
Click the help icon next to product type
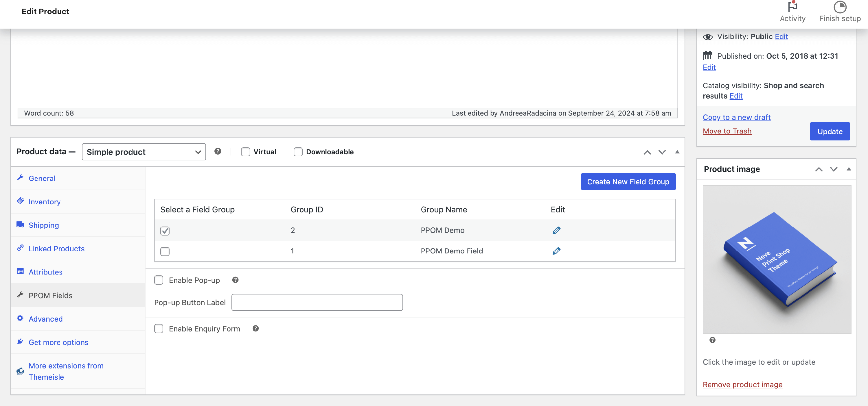pyautogui.click(x=218, y=151)
